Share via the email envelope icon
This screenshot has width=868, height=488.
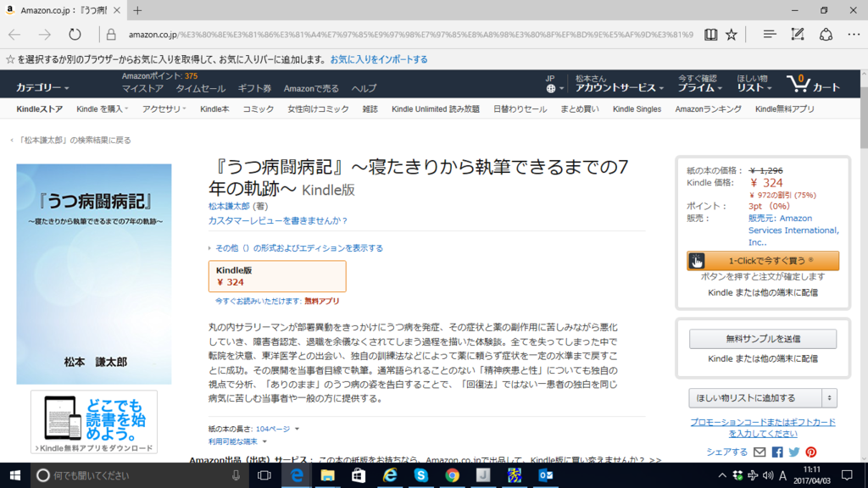[x=759, y=452]
